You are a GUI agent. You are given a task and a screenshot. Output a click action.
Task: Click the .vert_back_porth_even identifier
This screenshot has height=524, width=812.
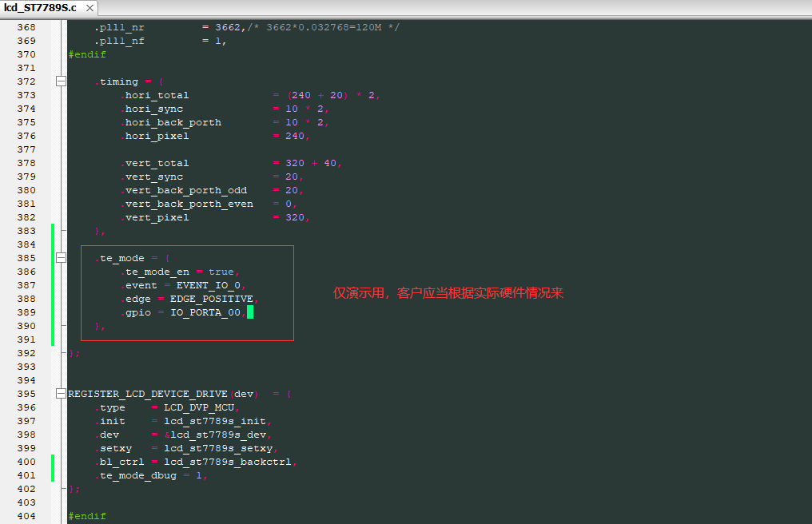point(187,204)
